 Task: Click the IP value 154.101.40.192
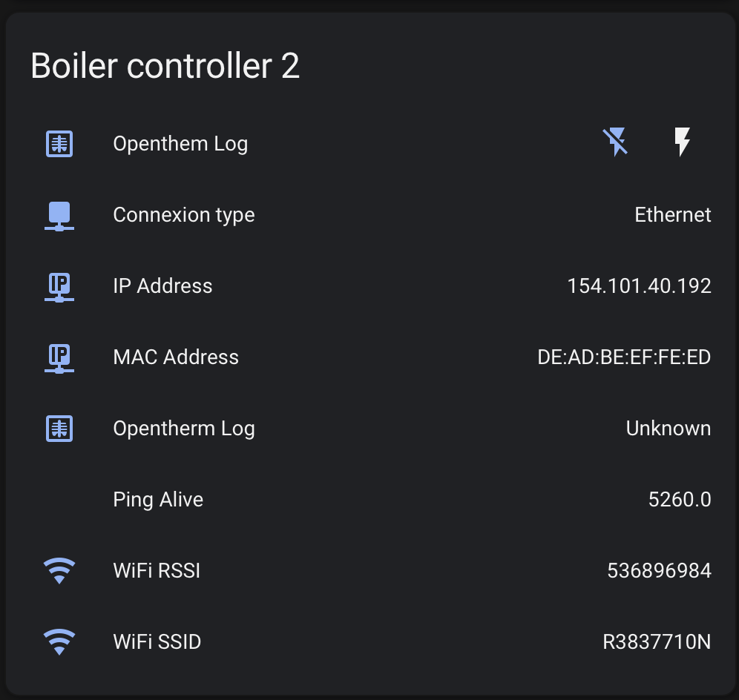(x=639, y=286)
